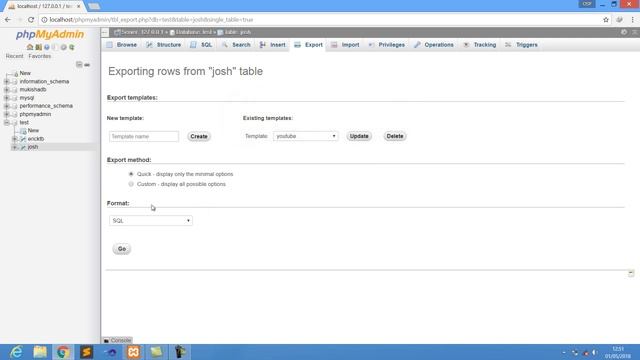
Task: Click the Chrome icon in the taskbar
Action: pyautogui.click(x=63, y=352)
